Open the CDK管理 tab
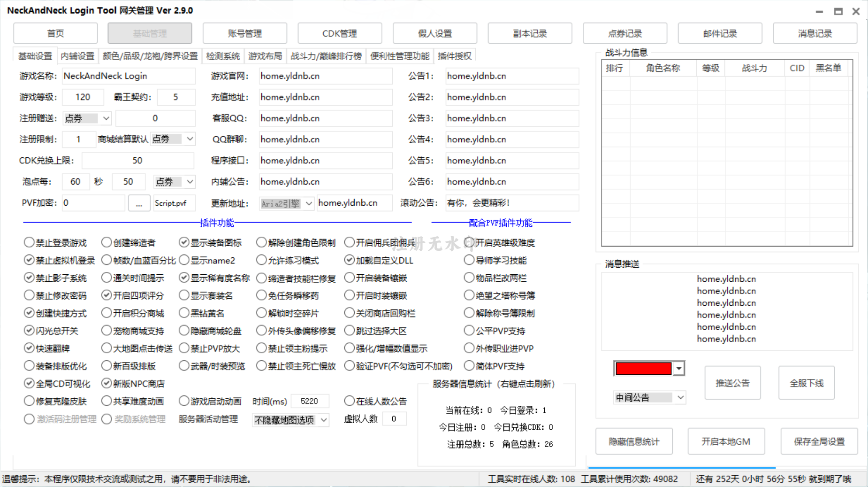 [340, 33]
